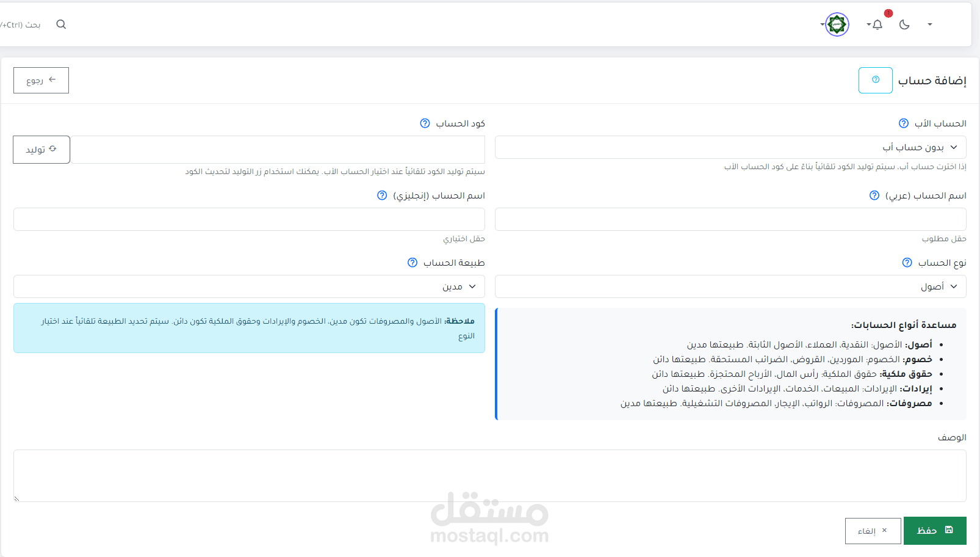
Task: Focus the الوصف description textarea
Action: (x=490, y=476)
